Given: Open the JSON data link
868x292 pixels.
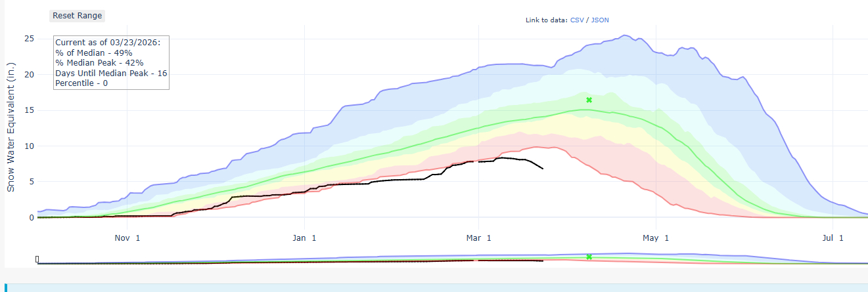Looking at the screenshot, I should (600, 20).
